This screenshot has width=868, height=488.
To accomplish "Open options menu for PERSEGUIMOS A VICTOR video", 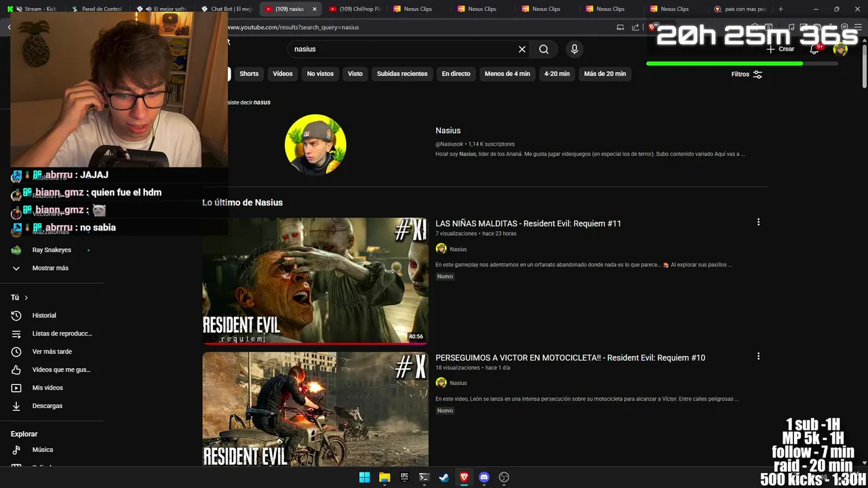I will coord(758,357).
